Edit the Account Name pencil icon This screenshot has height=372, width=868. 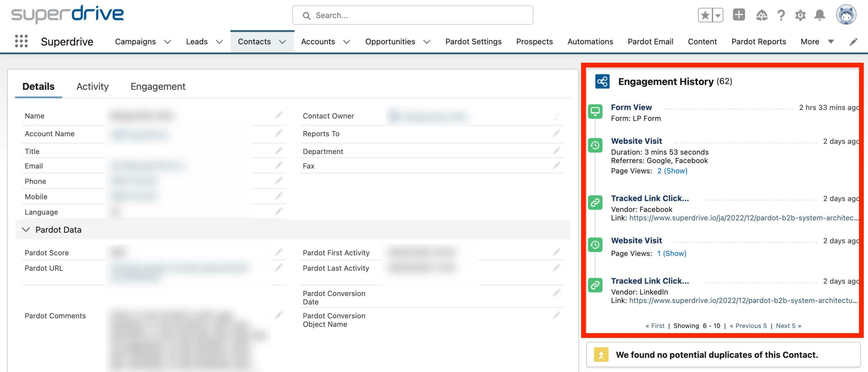[278, 133]
